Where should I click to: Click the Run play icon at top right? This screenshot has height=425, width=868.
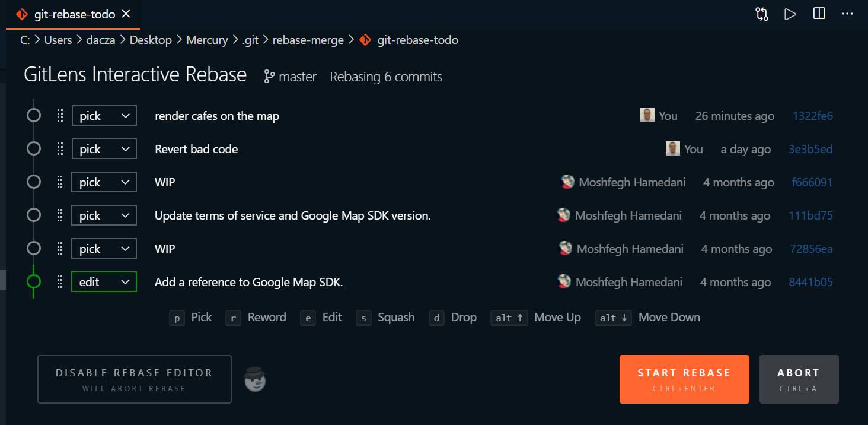[x=790, y=14]
